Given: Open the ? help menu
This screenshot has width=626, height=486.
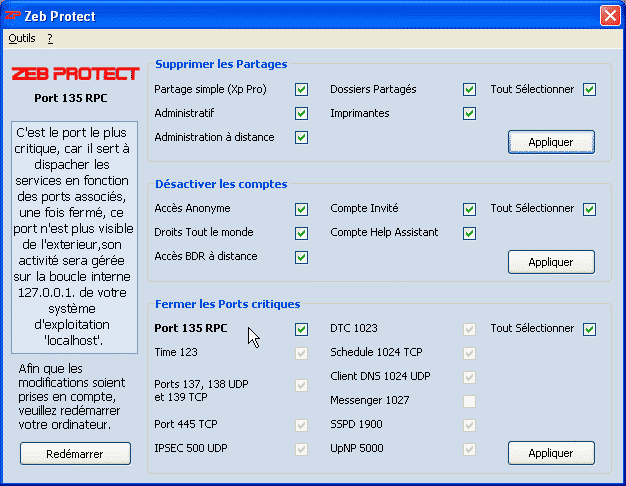Looking at the screenshot, I should [x=50, y=38].
